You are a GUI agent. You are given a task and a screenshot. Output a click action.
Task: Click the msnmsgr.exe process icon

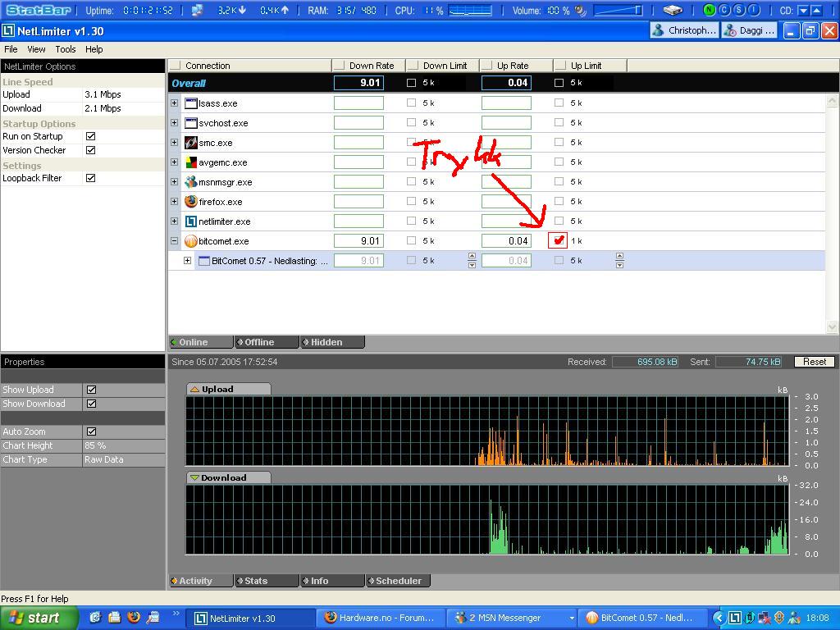(x=190, y=182)
